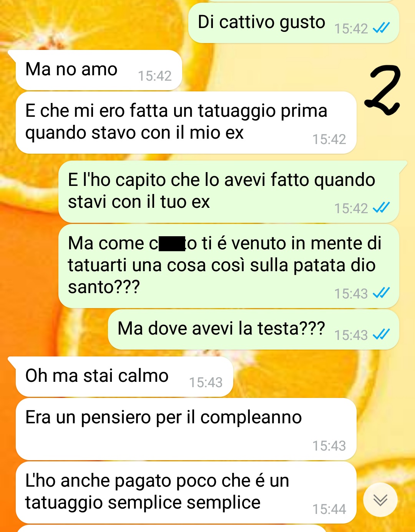The image size is (415, 532).
Task: Click the 15:44 timestamp on the last message
Action: pyautogui.click(x=329, y=509)
